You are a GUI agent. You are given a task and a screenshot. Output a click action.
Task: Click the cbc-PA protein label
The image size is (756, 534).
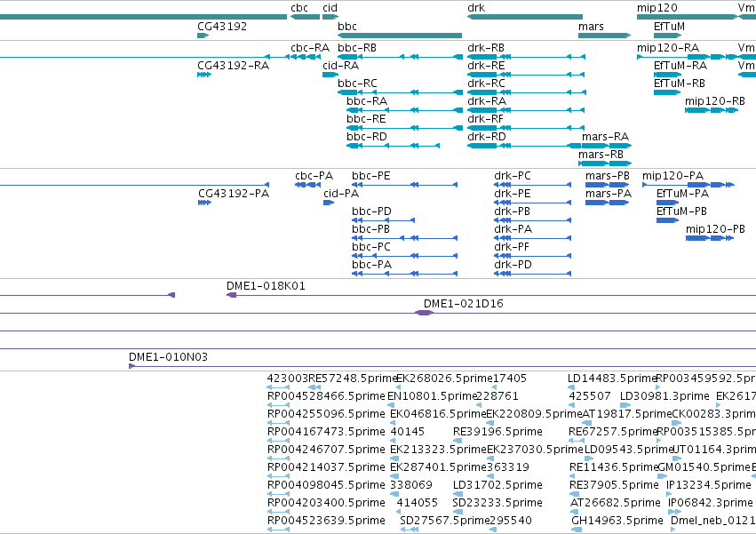[x=314, y=176]
